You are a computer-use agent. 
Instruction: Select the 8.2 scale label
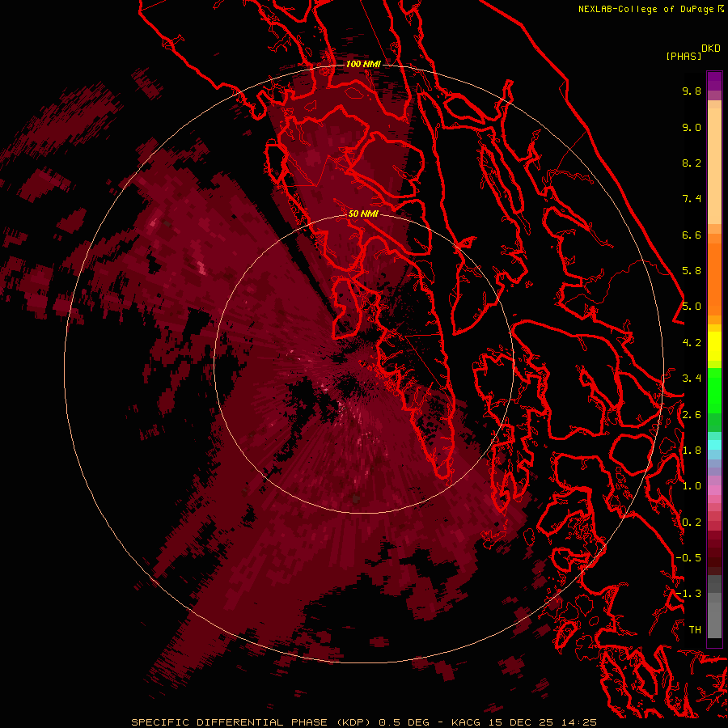tap(692, 163)
